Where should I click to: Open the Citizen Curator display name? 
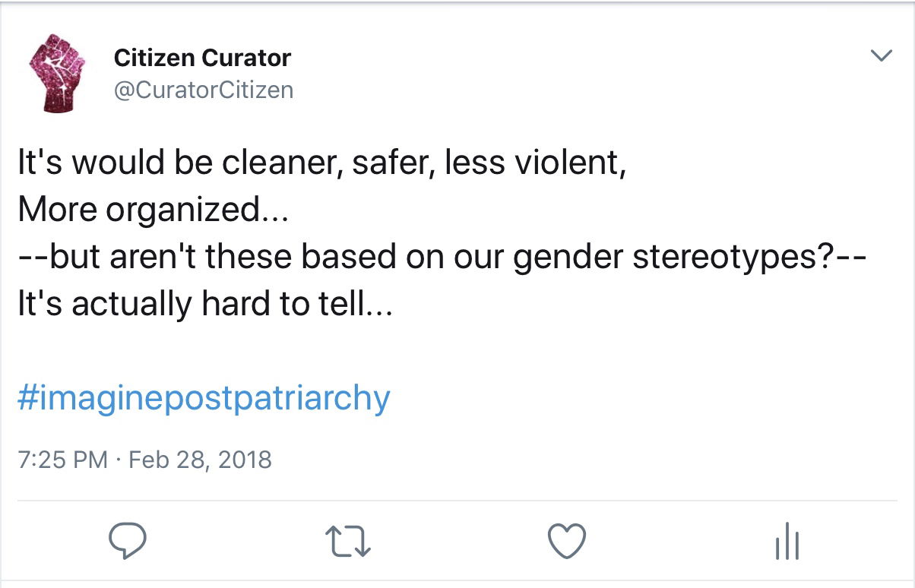pos(202,57)
